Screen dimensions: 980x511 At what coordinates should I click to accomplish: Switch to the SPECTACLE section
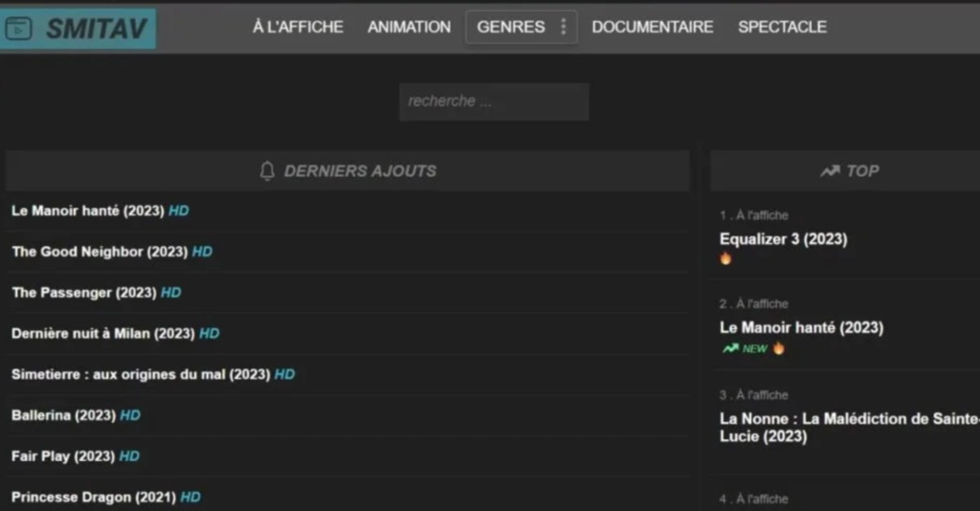point(782,27)
